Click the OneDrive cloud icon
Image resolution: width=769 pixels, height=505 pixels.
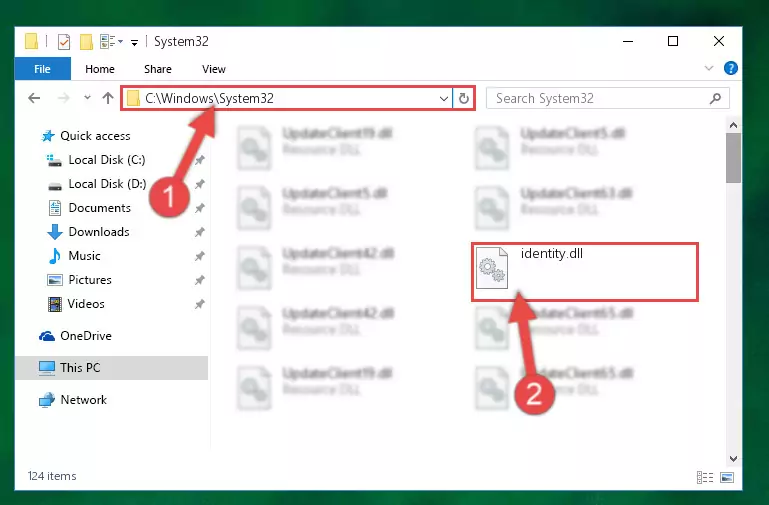(47, 336)
